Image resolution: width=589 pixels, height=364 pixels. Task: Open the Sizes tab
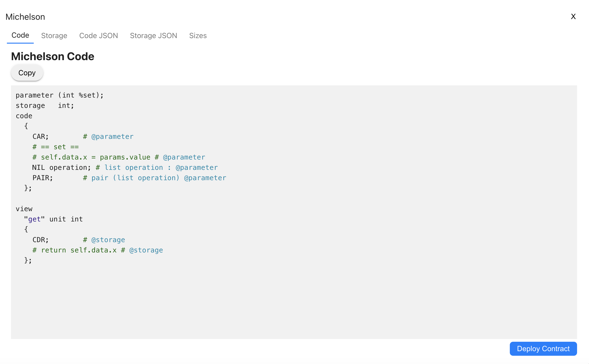[198, 35]
